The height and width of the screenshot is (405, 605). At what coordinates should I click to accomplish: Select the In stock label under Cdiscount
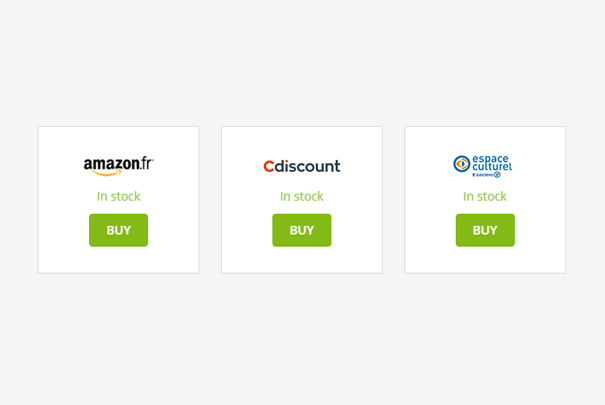coord(302,196)
